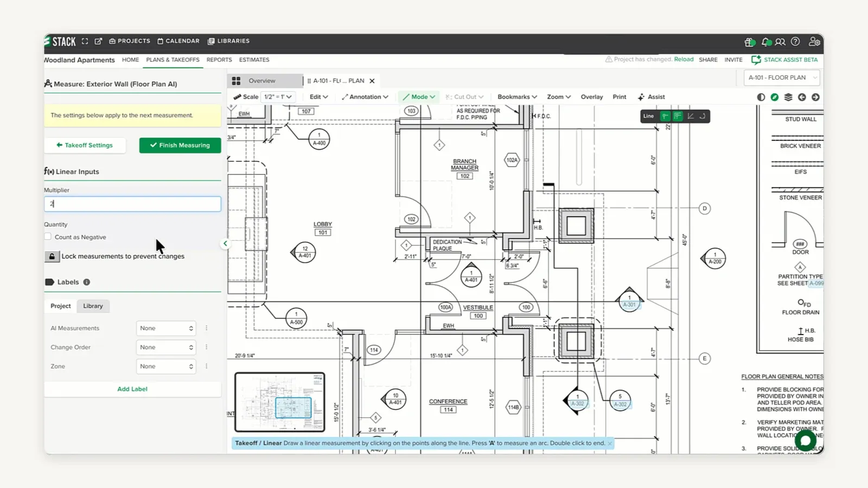This screenshot has height=488, width=868.
Task: Toggle the green compass navigation icon
Action: coord(775,97)
